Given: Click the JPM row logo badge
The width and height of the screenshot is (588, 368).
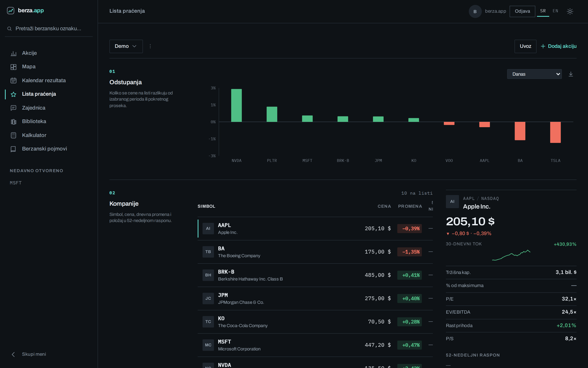Looking at the screenshot, I should click(208, 298).
